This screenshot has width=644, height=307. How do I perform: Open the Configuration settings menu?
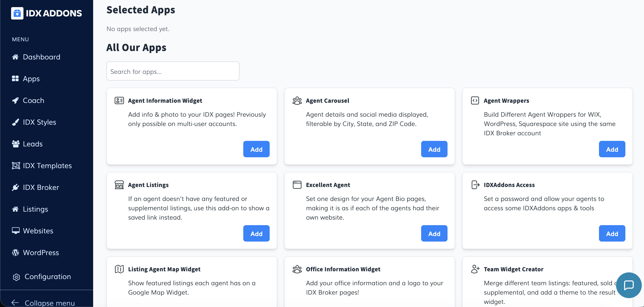pyautogui.click(x=47, y=277)
